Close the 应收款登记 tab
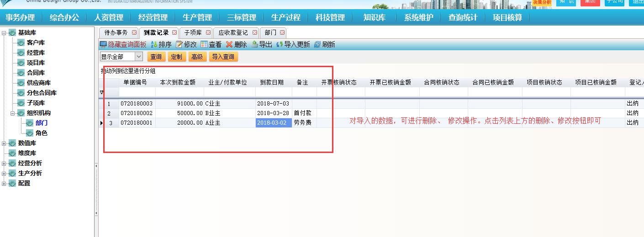This screenshot has height=237, width=644. (254, 33)
